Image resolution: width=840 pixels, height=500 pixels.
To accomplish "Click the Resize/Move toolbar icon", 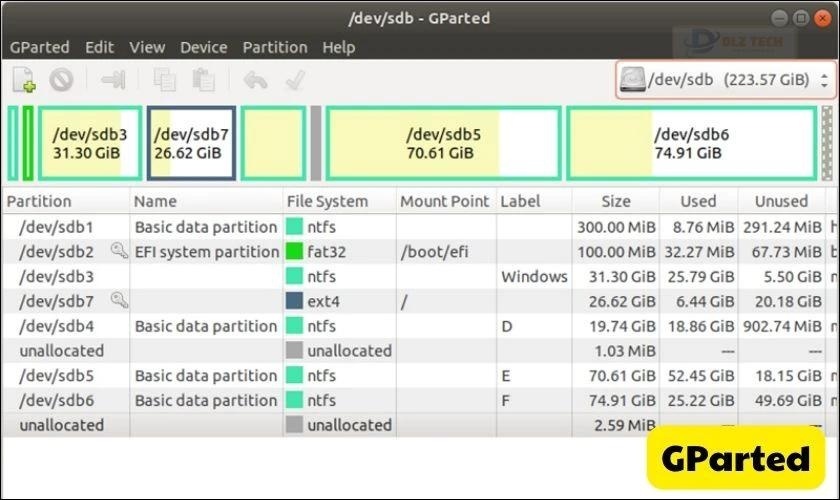I will [x=113, y=80].
